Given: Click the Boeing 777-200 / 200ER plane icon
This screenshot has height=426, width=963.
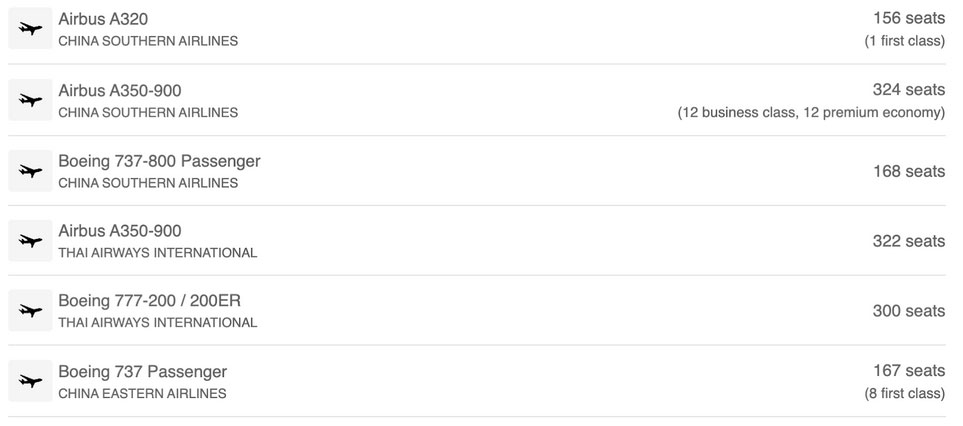Looking at the screenshot, I should (30, 311).
